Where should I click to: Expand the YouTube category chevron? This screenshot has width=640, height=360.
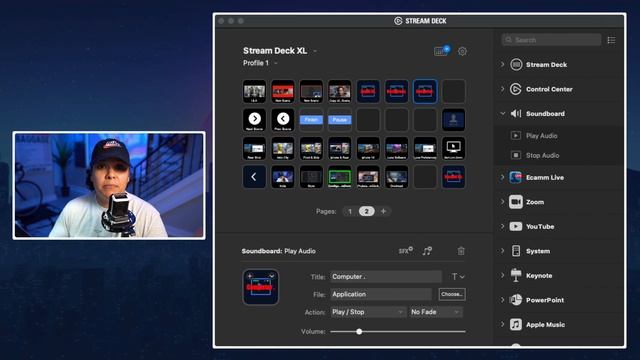[502, 227]
